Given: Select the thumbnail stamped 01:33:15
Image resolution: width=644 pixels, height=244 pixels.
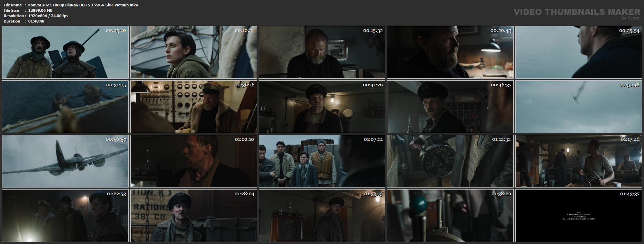Looking at the screenshot, I should (322, 216).
